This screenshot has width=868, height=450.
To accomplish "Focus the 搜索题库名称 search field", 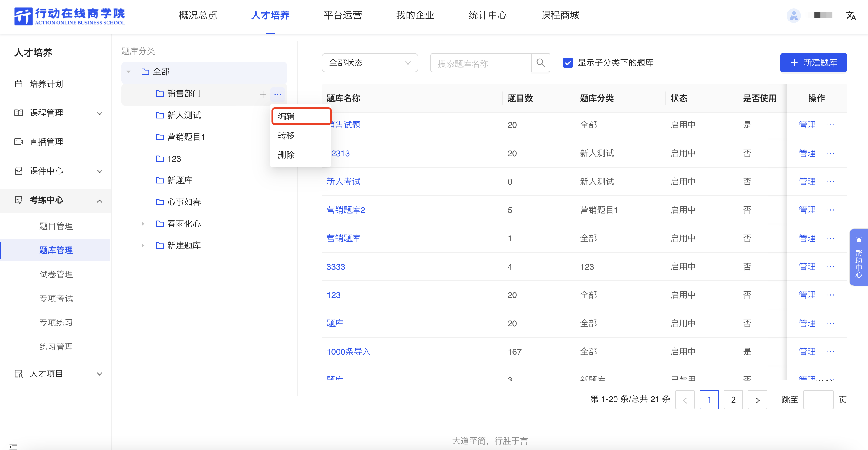I will 480,63.
